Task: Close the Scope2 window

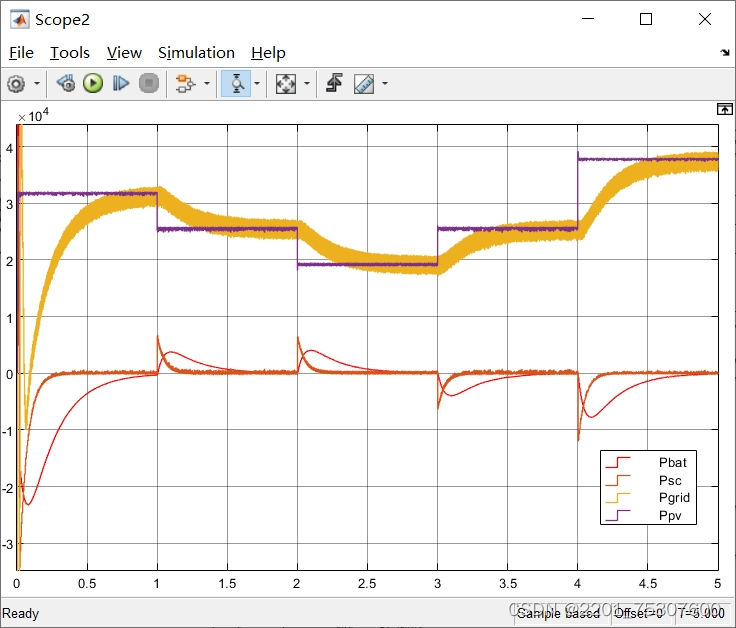Action: coord(705,19)
